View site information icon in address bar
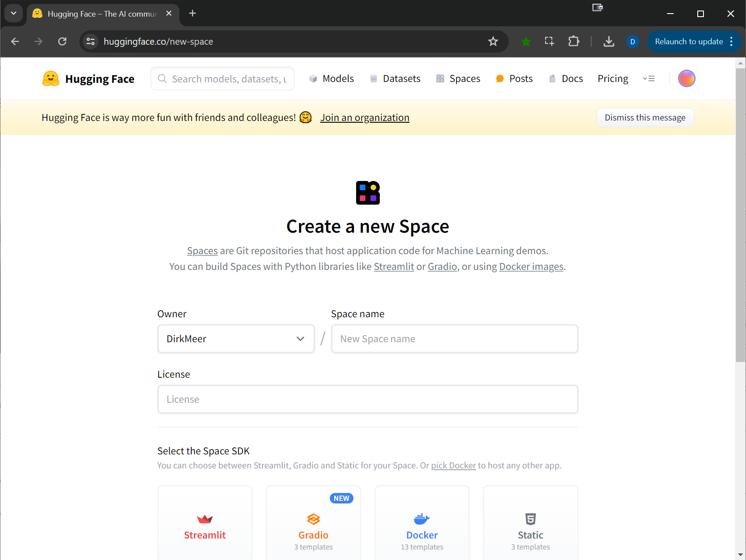Screen dimensions: 746x560 pyautogui.click(x=91, y=42)
